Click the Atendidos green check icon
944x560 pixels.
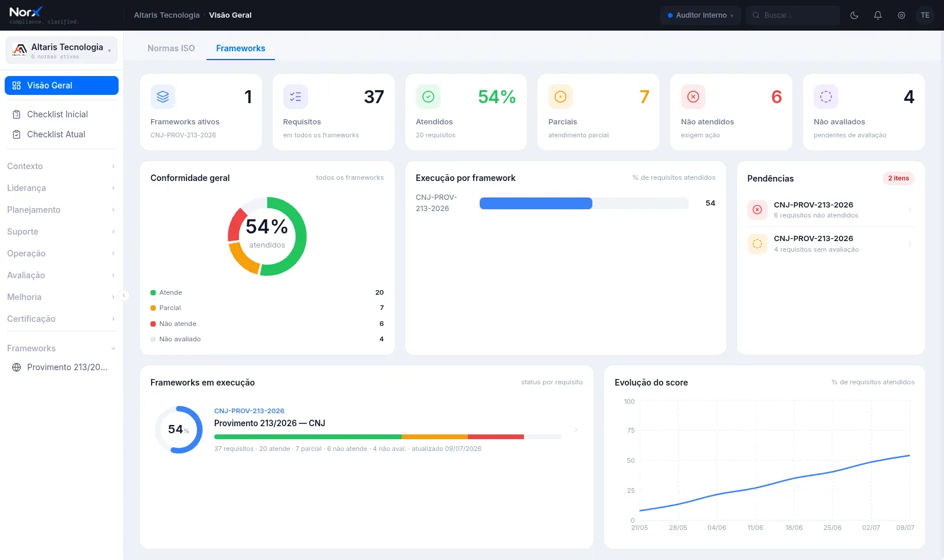point(428,97)
